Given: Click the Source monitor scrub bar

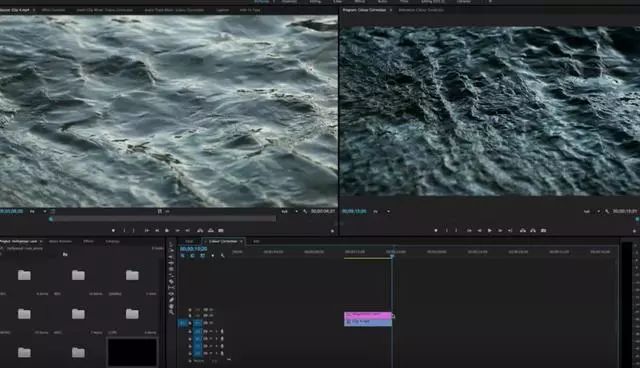Looking at the screenshot, I should pos(163,219).
